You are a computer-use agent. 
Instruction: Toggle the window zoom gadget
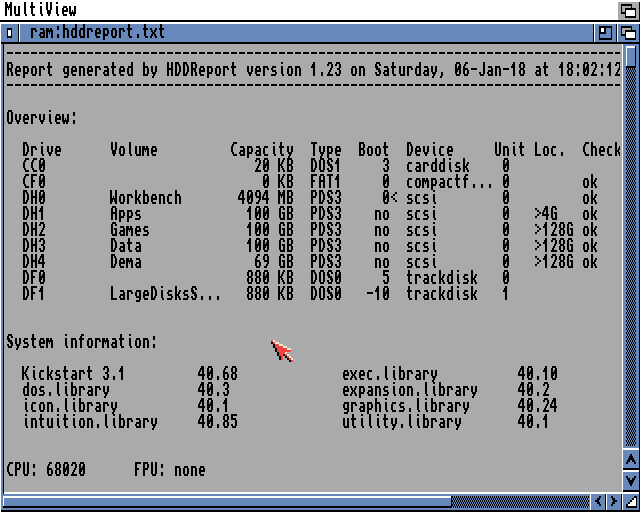tap(606, 33)
